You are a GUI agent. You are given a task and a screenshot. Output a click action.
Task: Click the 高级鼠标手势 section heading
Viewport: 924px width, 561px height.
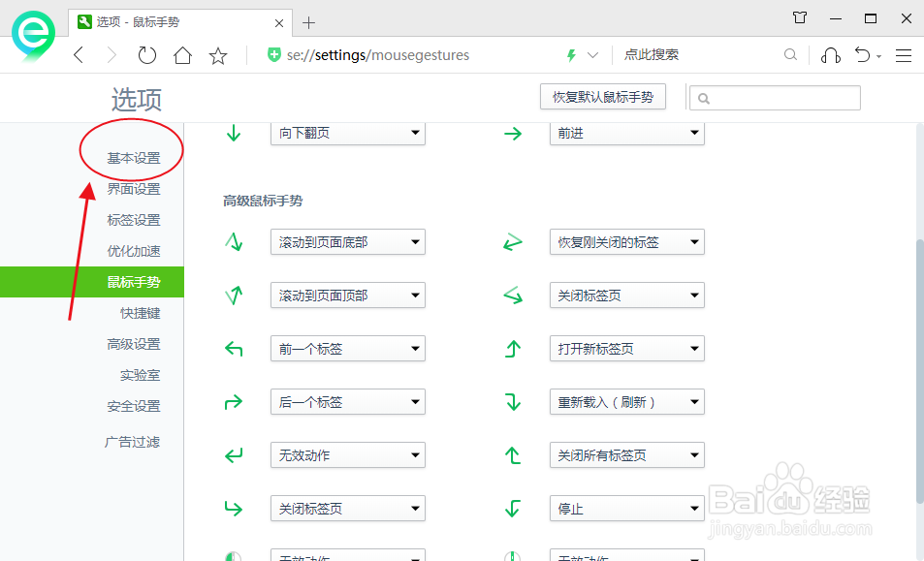pyautogui.click(x=263, y=201)
